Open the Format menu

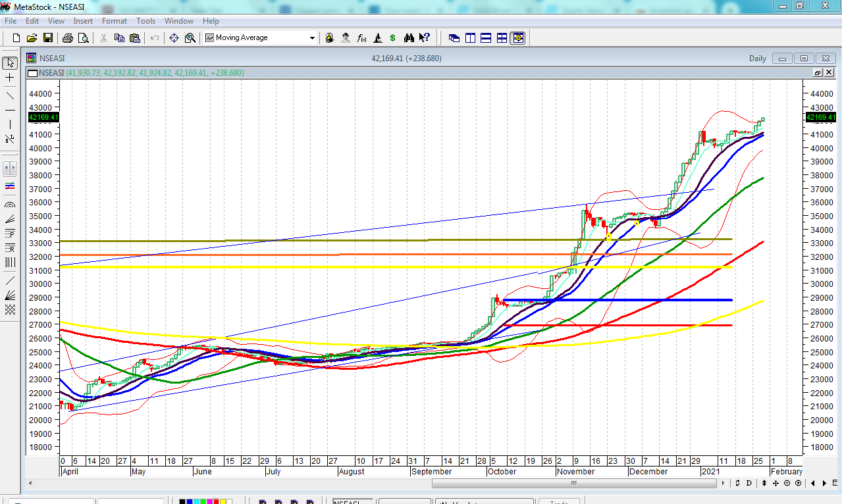114,21
